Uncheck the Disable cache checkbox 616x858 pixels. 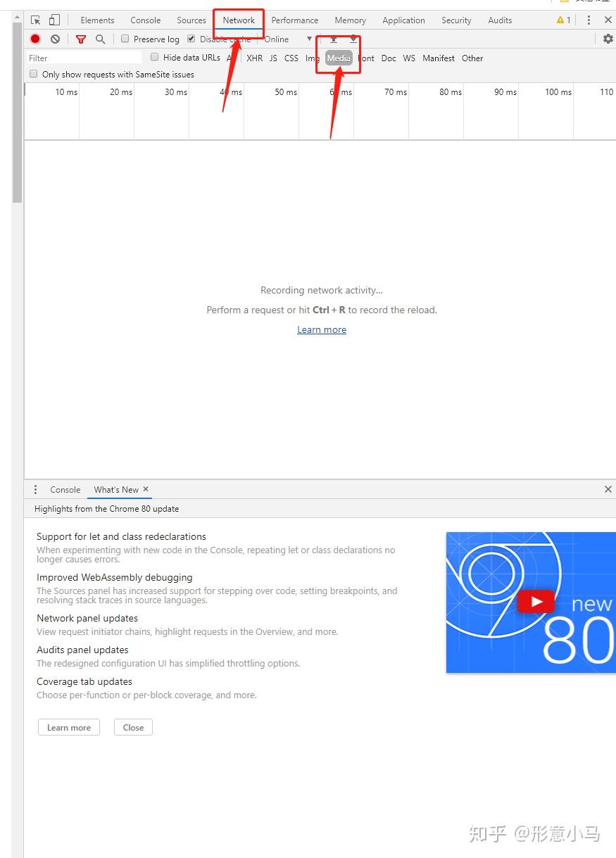pos(191,39)
